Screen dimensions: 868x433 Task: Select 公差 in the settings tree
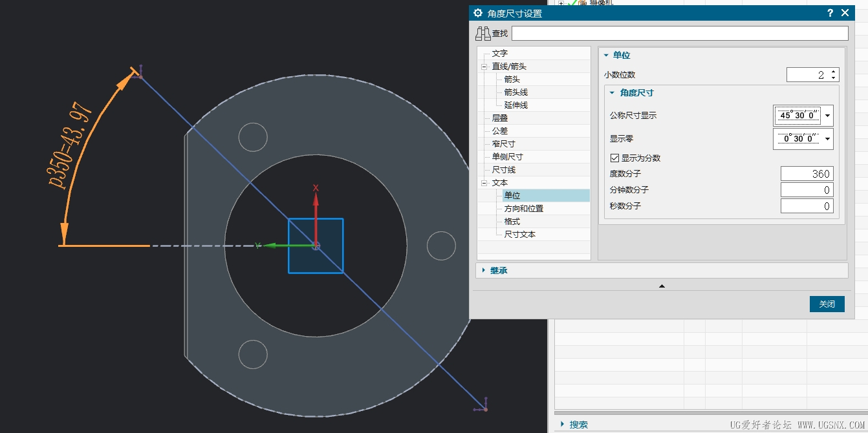click(x=499, y=131)
